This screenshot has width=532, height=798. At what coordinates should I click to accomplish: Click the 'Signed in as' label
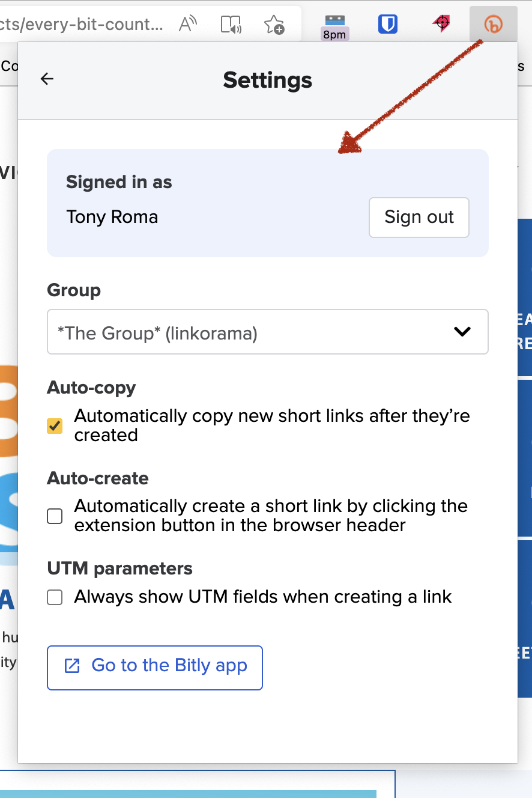click(119, 182)
